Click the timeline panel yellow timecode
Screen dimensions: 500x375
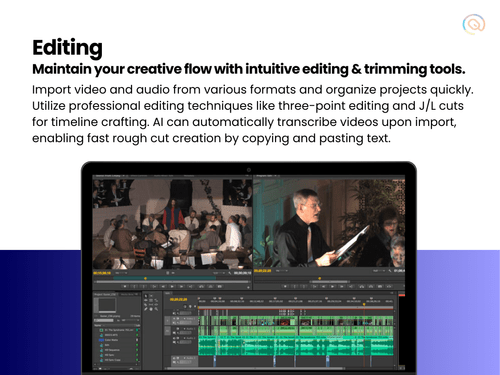coord(178,299)
